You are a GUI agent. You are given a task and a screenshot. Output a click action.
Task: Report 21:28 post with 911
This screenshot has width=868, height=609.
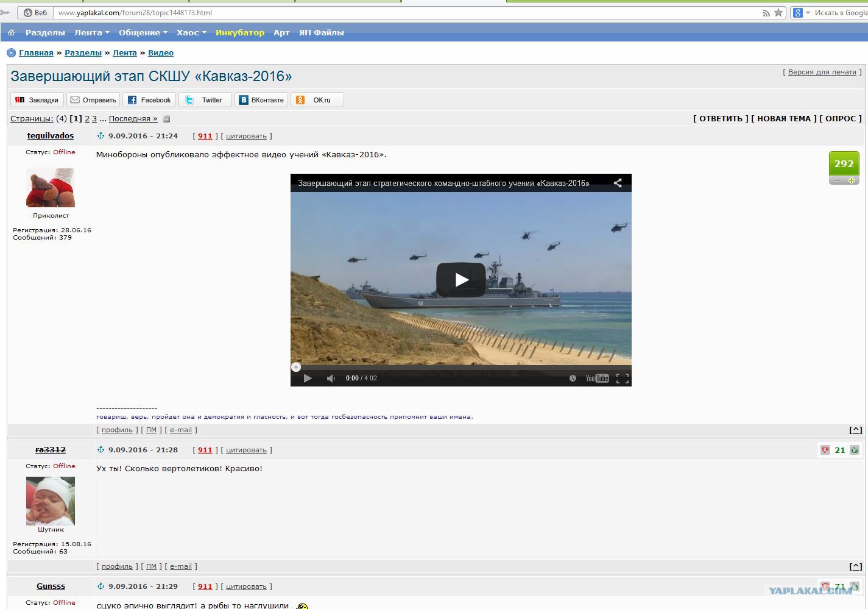205,450
